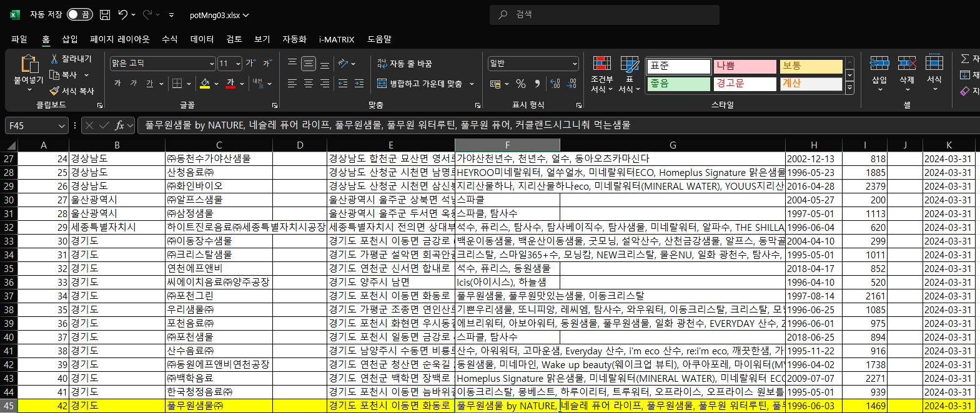
Task: Click the text orientation icon
Action: pyautogui.click(x=343, y=64)
